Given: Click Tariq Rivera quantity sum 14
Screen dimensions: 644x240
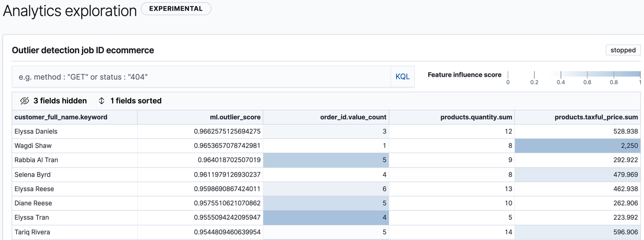Looking at the screenshot, I should point(452,232).
